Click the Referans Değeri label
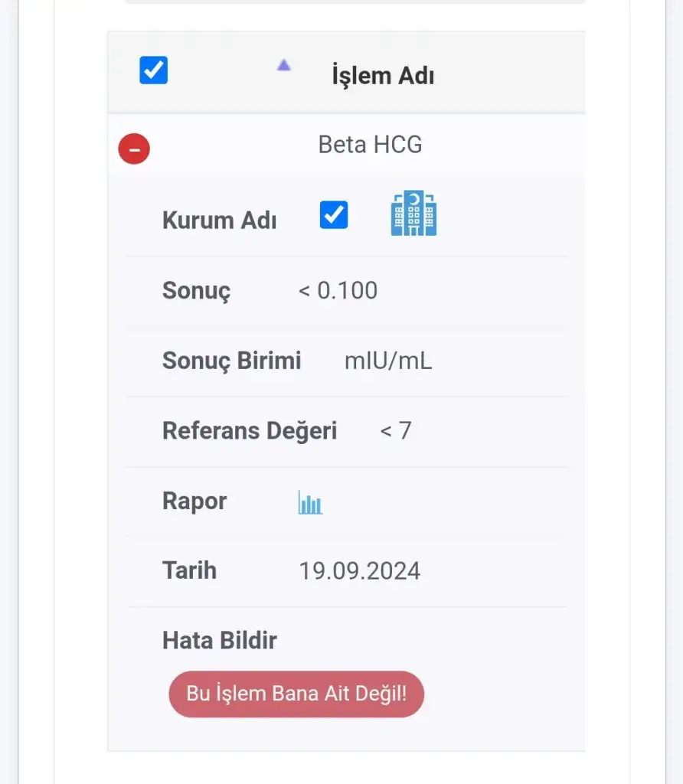683x784 pixels. (250, 430)
